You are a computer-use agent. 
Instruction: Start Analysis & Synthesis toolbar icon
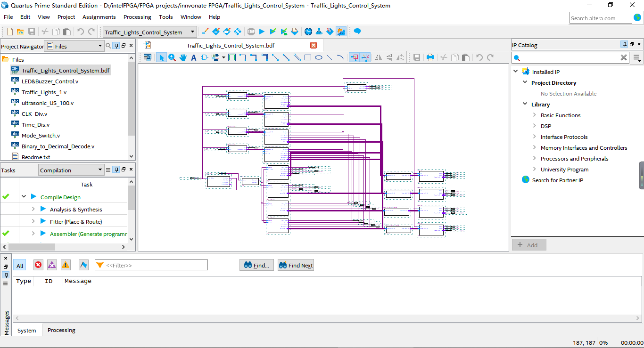click(273, 32)
